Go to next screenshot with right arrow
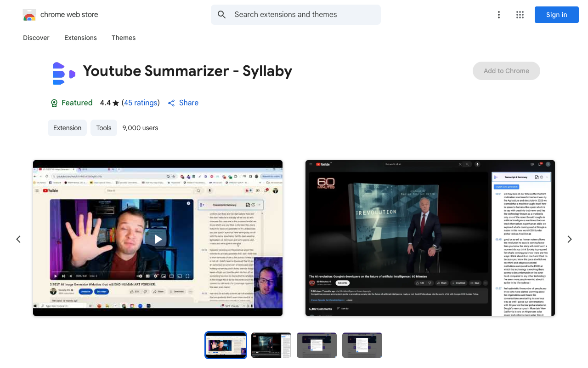 pyautogui.click(x=570, y=239)
